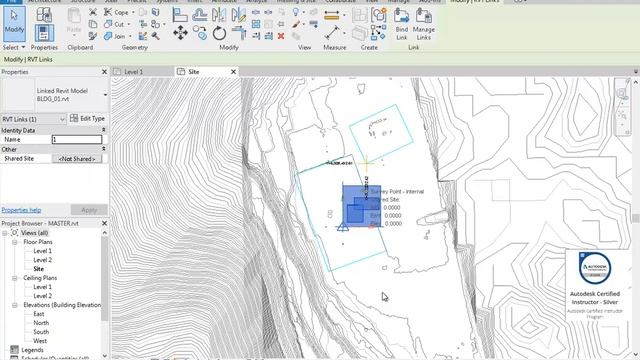Open Level 1 under Ceiling Plans

point(42,287)
